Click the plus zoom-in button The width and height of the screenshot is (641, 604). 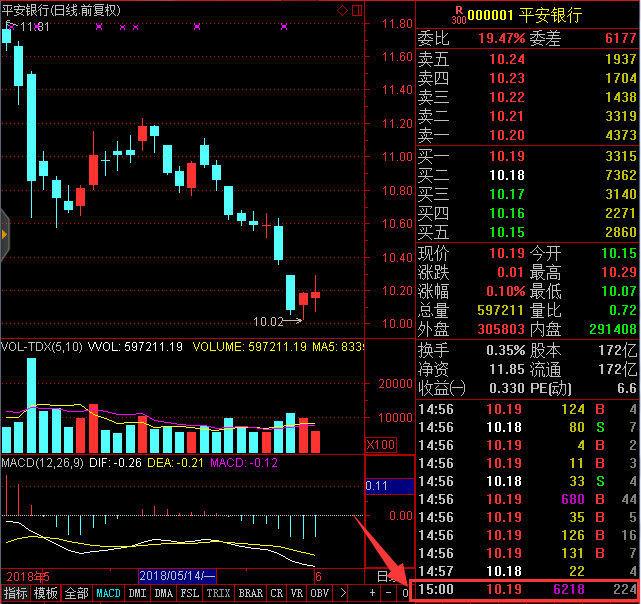tap(372, 593)
